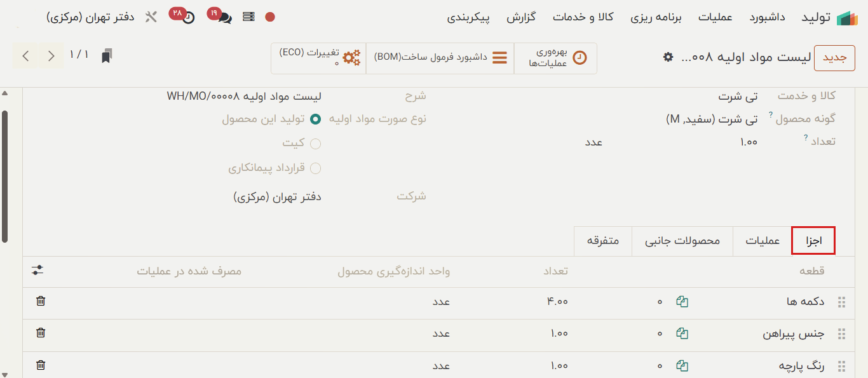
Task: Delete the جنس پیراهن component row
Action: pos(41,332)
